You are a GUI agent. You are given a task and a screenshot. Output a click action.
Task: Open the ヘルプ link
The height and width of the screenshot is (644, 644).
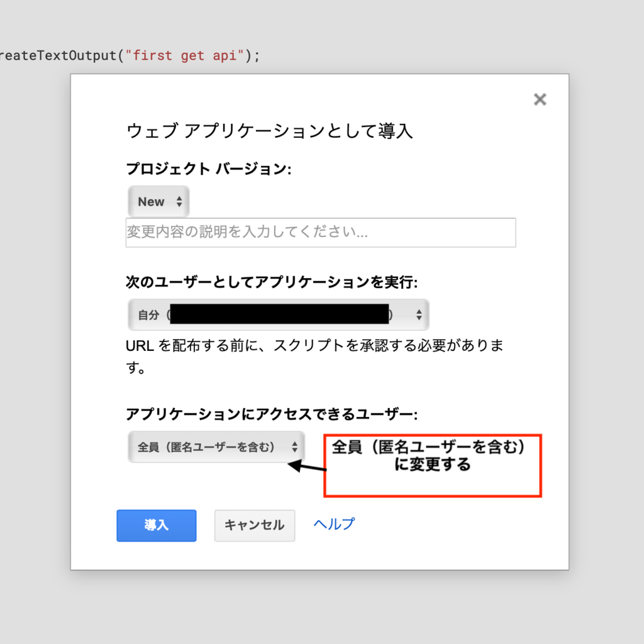coord(334,524)
